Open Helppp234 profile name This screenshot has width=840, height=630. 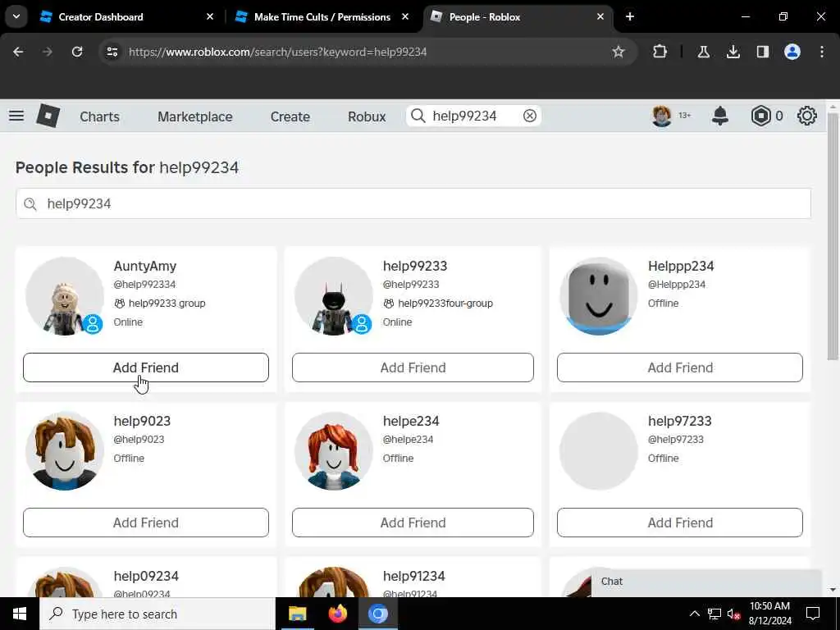pyautogui.click(x=681, y=266)
